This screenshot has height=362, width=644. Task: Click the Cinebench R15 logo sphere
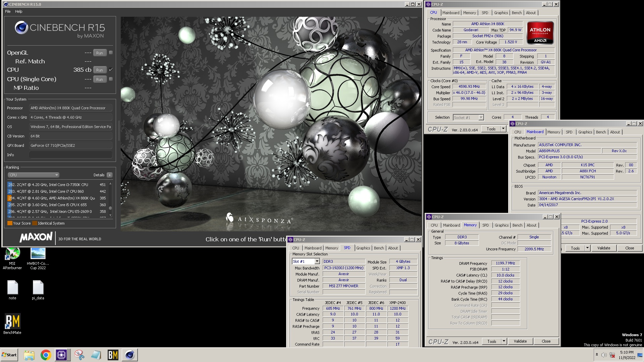tap(21, 28)
